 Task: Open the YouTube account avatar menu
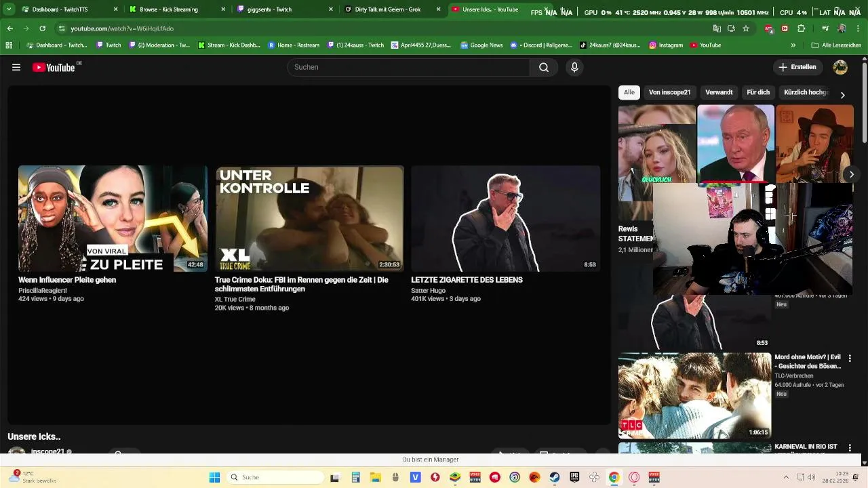(840, 67)
